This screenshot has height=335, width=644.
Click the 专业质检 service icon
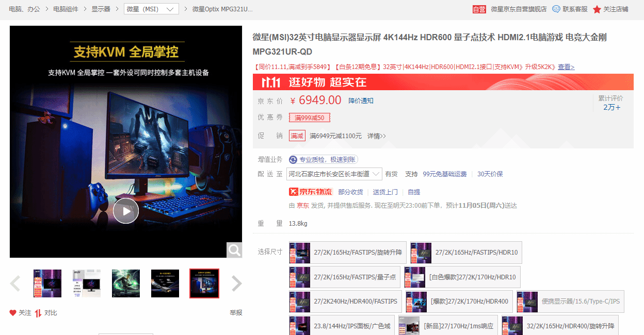click(x=293, y=160)
